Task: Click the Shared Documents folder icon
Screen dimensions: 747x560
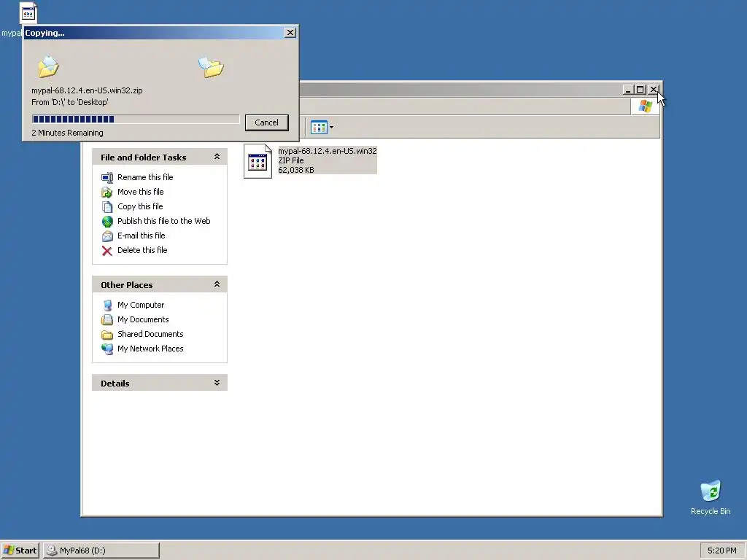Action: [107, 334]
